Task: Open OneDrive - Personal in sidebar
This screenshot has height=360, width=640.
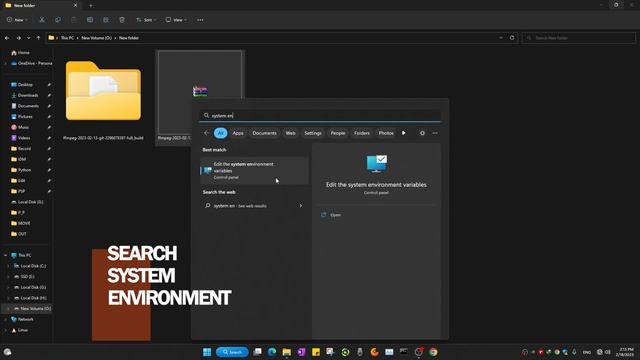Action: click(31, 63)
